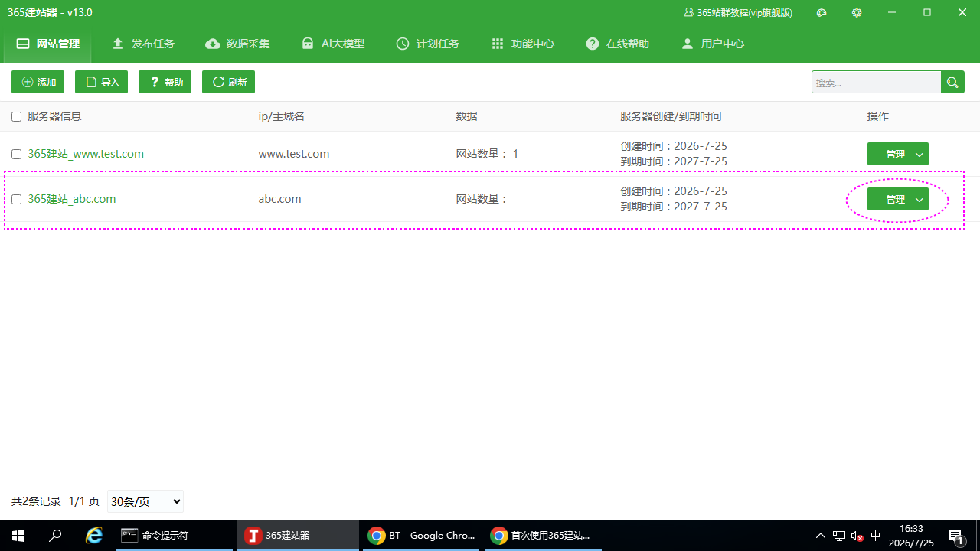The width and height of the screenshot is (980, 551).
Task: Check the 365建站_www.test.com row checkbox
Action: [17, 155]
